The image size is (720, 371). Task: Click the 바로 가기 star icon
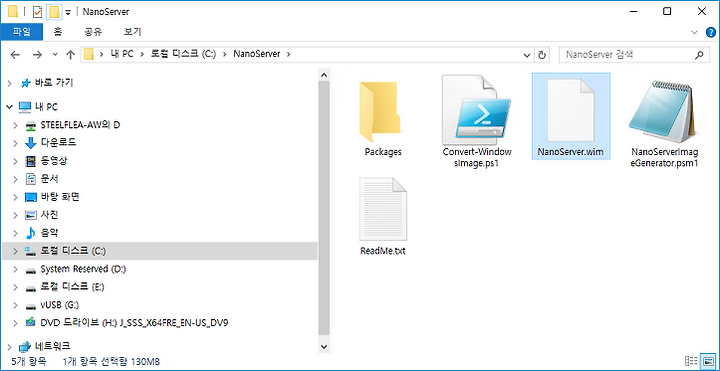[26, 83]
